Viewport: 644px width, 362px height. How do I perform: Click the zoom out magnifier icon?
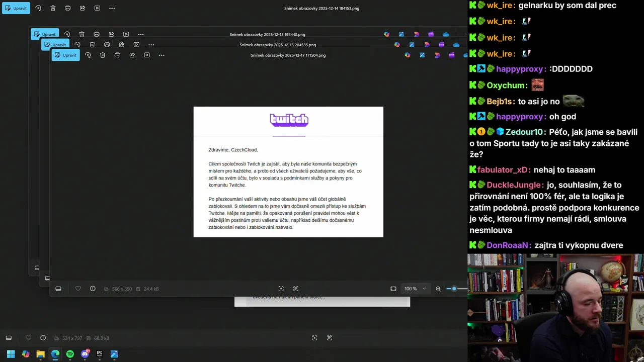click(438, 289)
